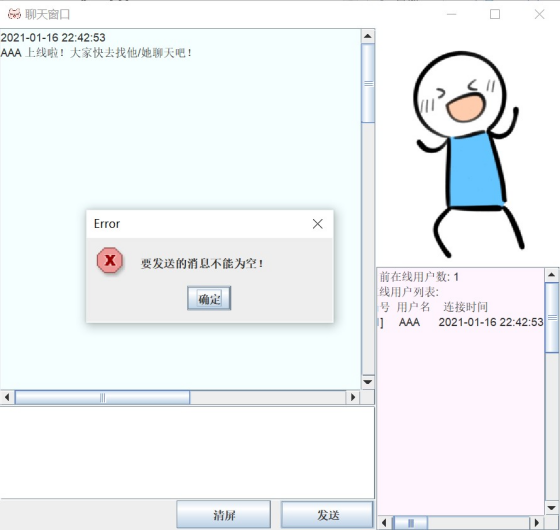This screenshot has width=560, height=531.
Task: Click the 连接时间 column header text
Action: coord(465,307)
